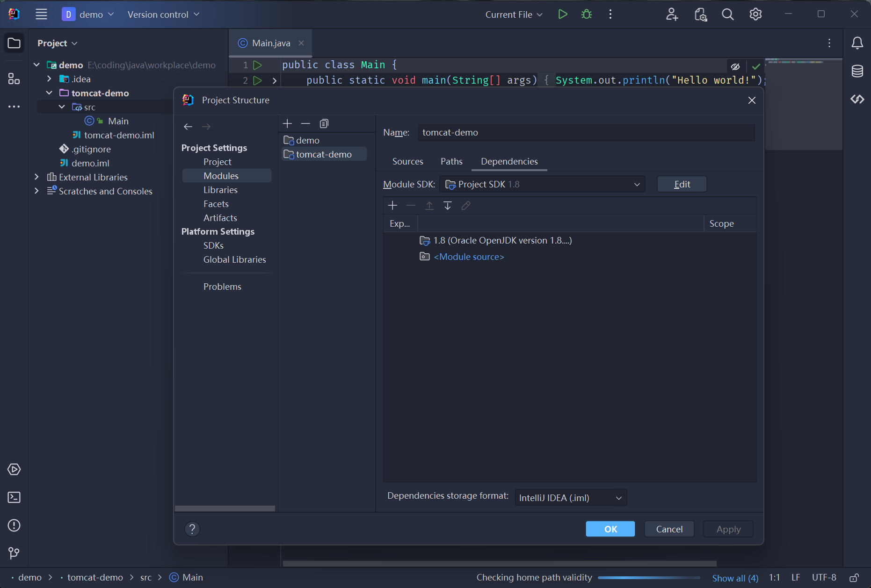871x588 pixels.
Task: Close the Project Structure dialog
Action: coord(752,100)
